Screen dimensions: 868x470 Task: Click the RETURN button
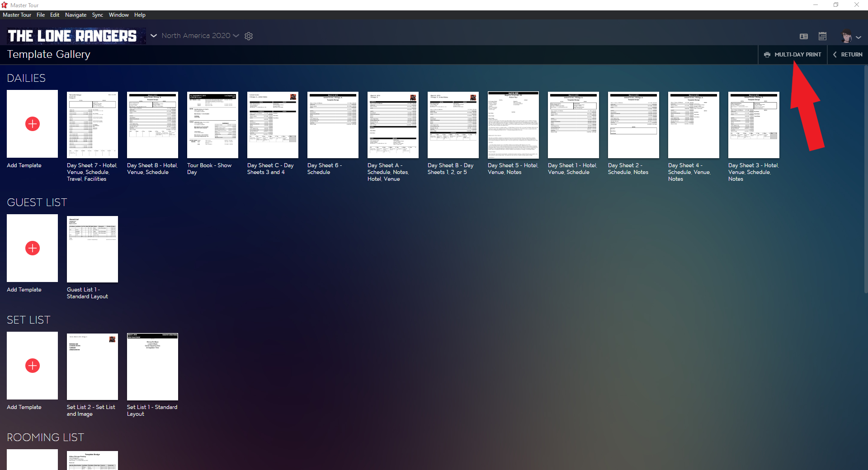click(x=848, y=55)
